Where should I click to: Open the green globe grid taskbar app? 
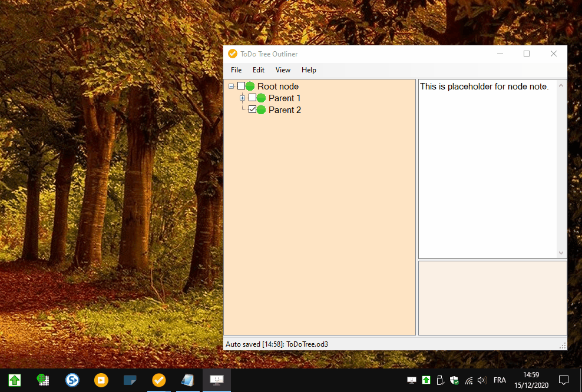click(x=43, y=380)
